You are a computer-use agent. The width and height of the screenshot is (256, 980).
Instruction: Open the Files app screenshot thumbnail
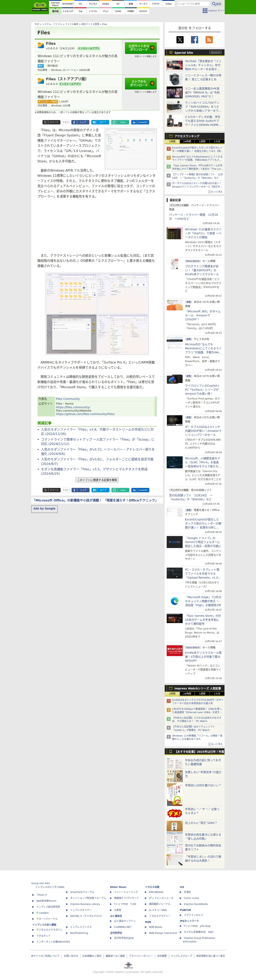point(131,148)
